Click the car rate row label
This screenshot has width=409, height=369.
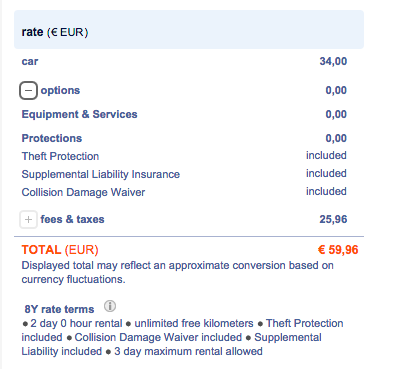coord(30,61)
